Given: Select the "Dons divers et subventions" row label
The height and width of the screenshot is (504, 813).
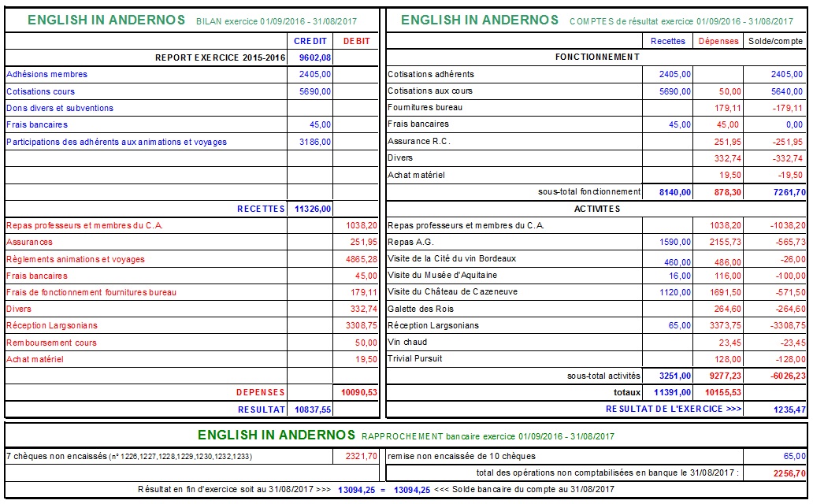Looking at the screenshot, I should (x=60, y=108).
